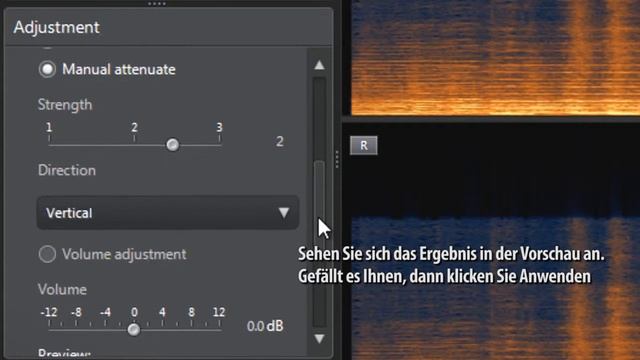640x360 pixels.
Task: Click the upper channel spectrogram display
Action: (x=496, y=57)
